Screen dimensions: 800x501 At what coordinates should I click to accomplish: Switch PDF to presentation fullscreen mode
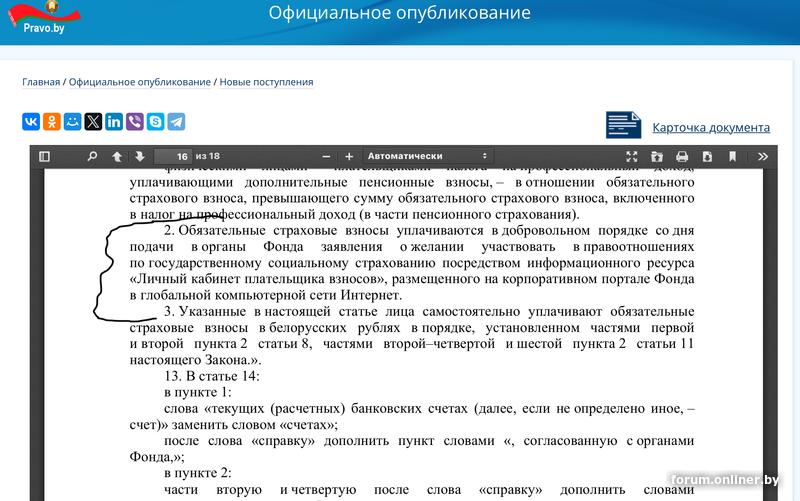[632, 156]
